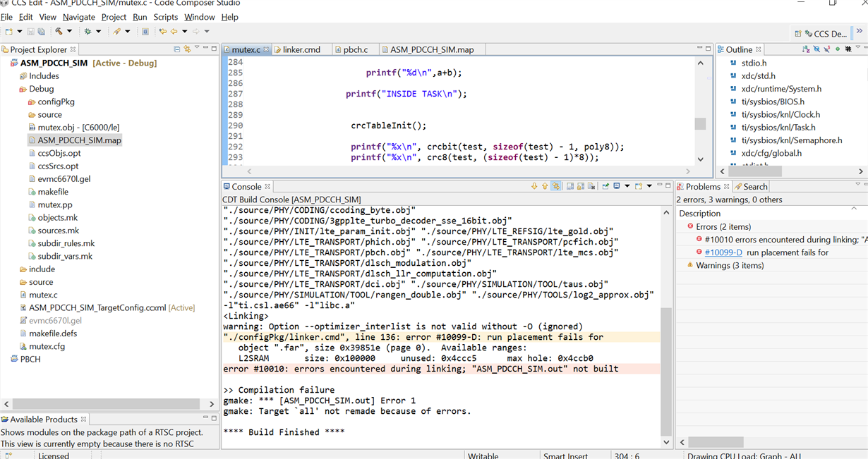Sort Outline alphabetically
The image size is (868, 459).
[x=806, y=49]
